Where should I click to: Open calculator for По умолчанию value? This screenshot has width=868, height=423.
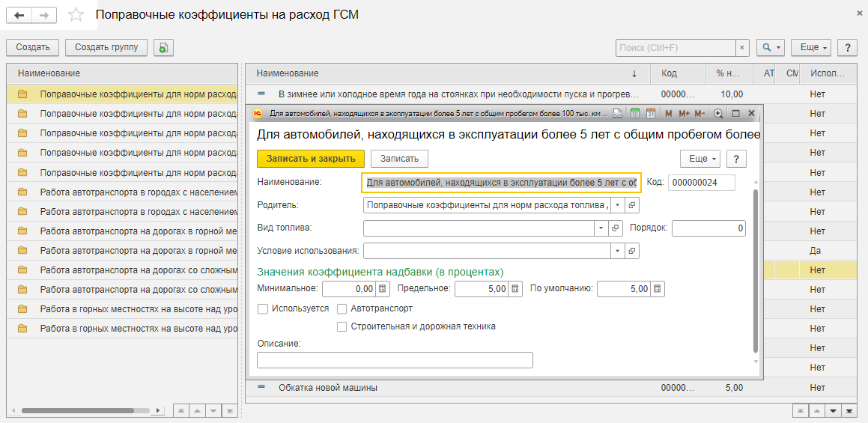657,289
